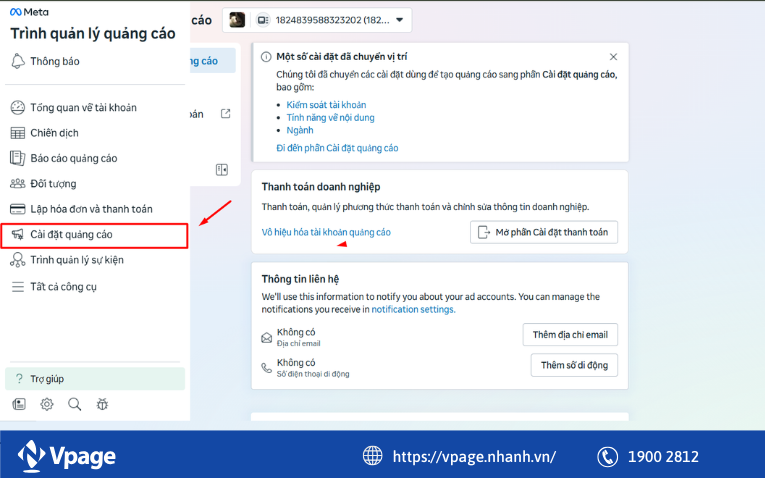Image resolution: width=765 pixels, height=478 pixels.
Task: Click the billing credit card icon
Action: point(18,209)
